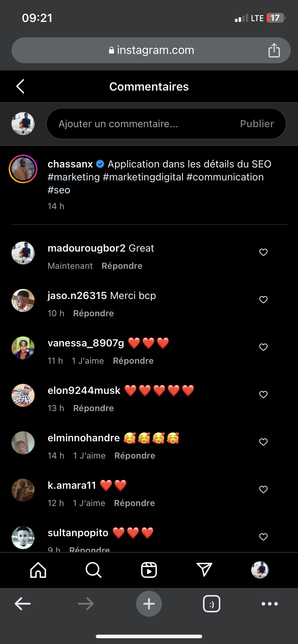
Task: Open the #marketingdigital hashtag
Action: pyautogui.click(x=143, y=177)
